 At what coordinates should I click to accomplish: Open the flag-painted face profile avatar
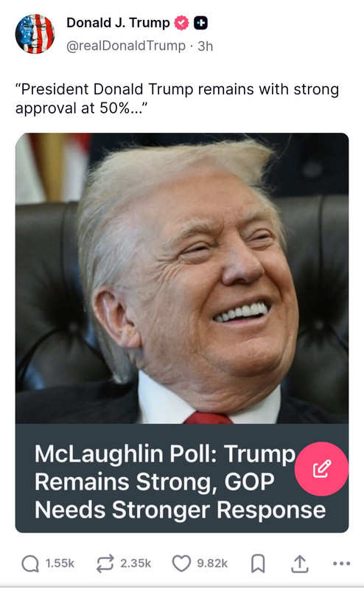(x=35, y=34)
